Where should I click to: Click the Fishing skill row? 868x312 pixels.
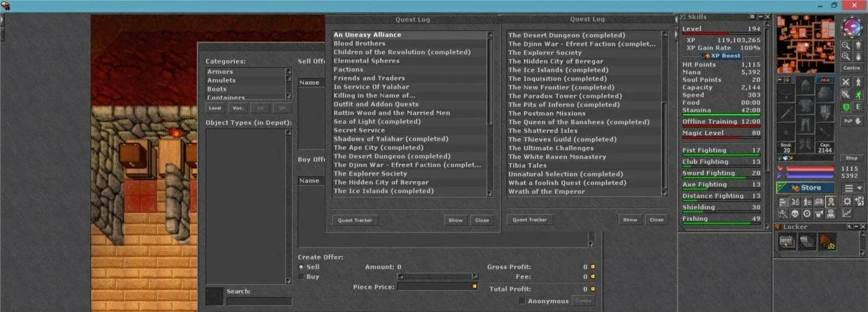(722, 218)
